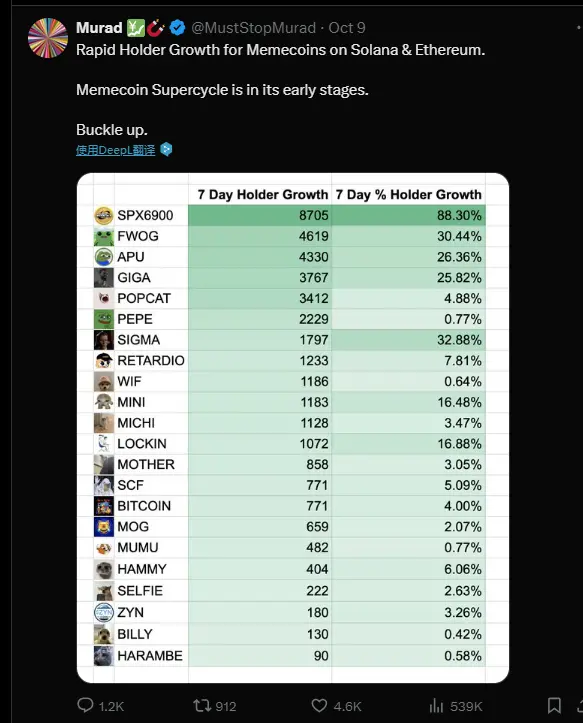Open the @MustStopMurad handle link
The width and height of the screenshot is (583, 723).
(253, 28)
